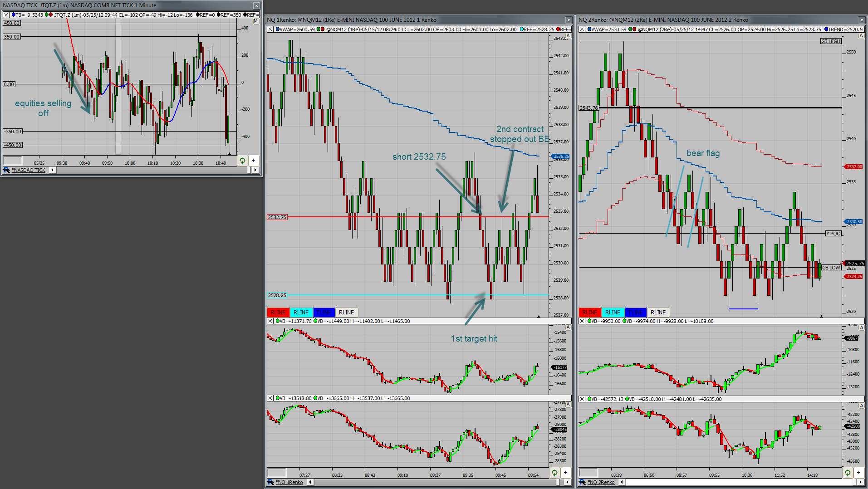Screen dimensions: 868x489
Task: Click right scroll arrow in NQ 2Renko chart
Action: point(861,482)
